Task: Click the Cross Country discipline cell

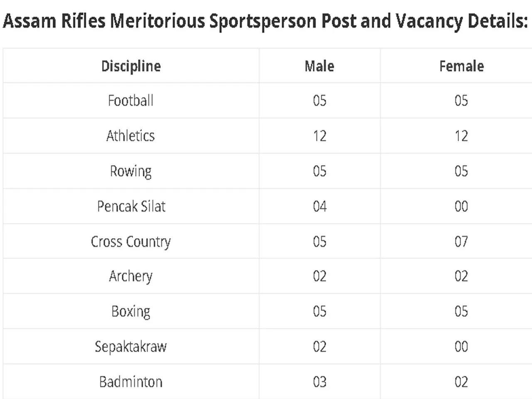Action: pyautogui.click(x=131, y=242)
